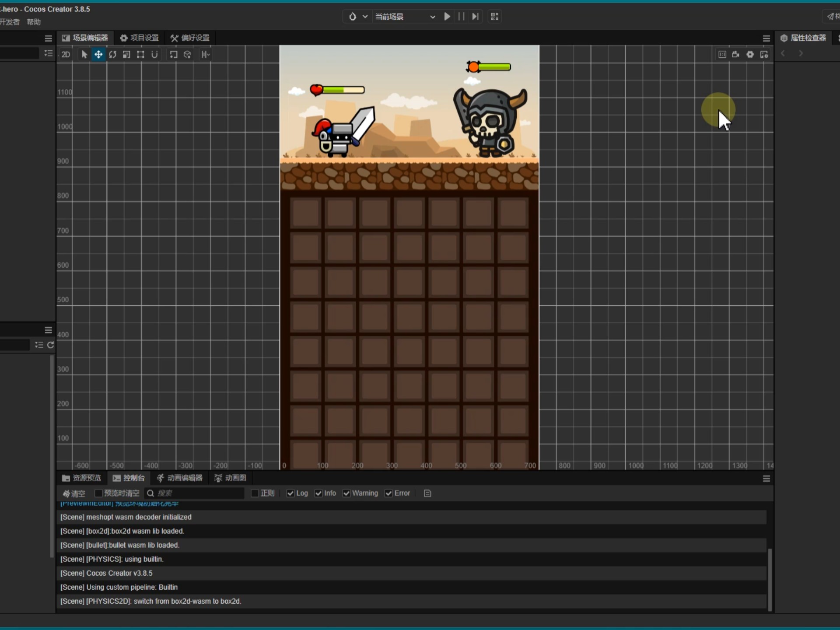Select the skeleton viking enemy sprite
This screenshot has width=840, height=630.
[490, 122]
